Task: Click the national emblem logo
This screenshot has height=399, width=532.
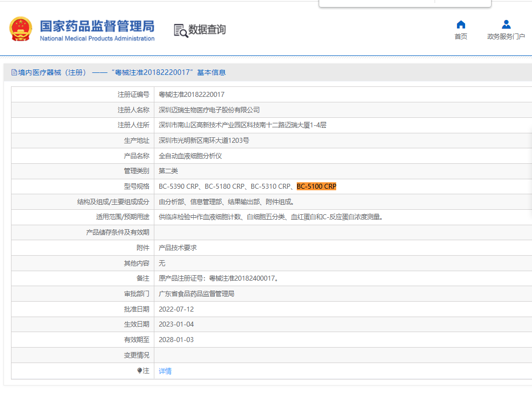Action: [20, 29]
